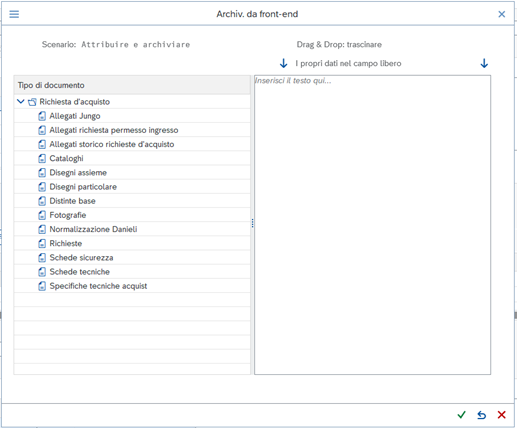The height and width of the screenshot is (428, 517).
Task: Click the Tipo di documento column header
Action: [132, 85]
